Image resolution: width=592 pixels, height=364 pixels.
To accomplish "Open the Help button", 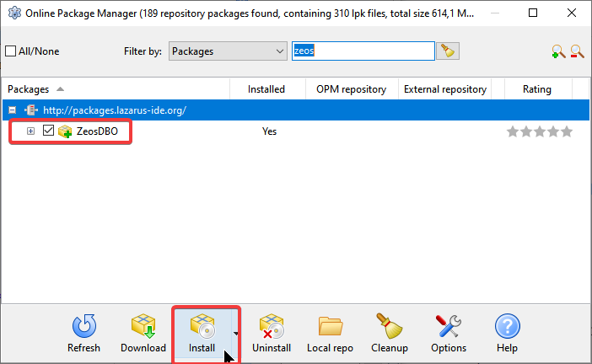I will click(x=507, y=334).
